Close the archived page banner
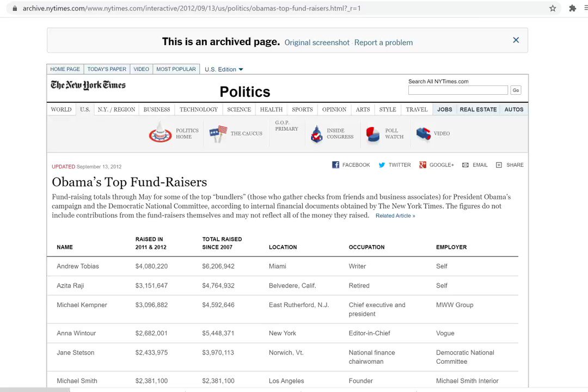Screen dimensions: 588x392 pyautogui.click(x=516, y=40)
